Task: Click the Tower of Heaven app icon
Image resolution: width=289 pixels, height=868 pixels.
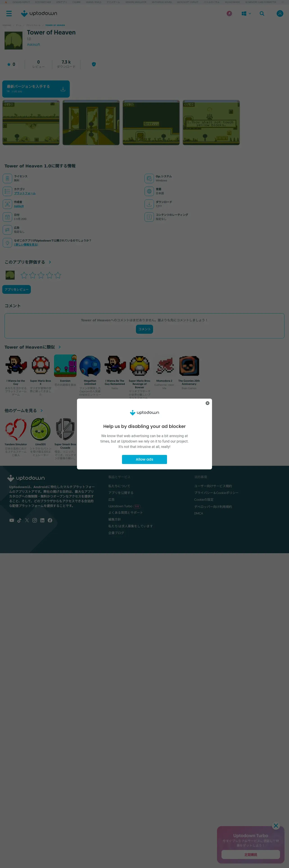Action: pos(14,40)
